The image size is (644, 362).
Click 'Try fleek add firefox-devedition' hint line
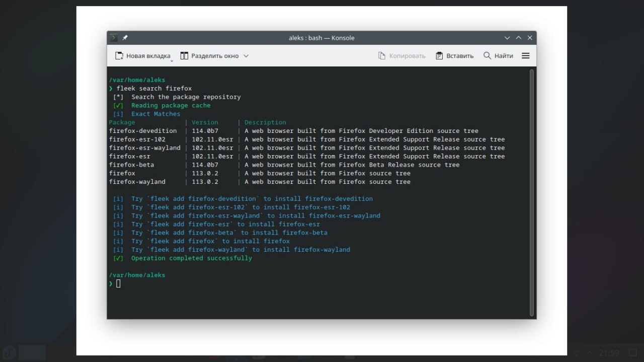pyautogui.click(x=252, y=198)
